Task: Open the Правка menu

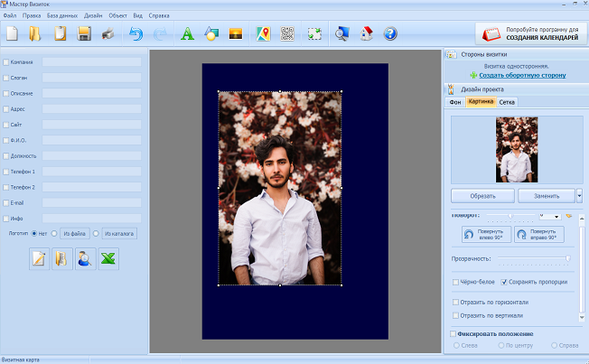Action: 32,15
